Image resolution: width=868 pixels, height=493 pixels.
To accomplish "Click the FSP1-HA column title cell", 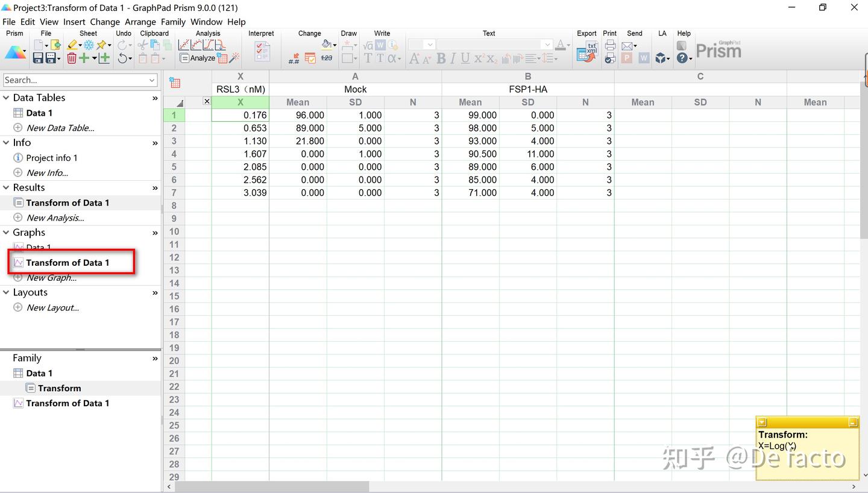I will pos(528,89).
